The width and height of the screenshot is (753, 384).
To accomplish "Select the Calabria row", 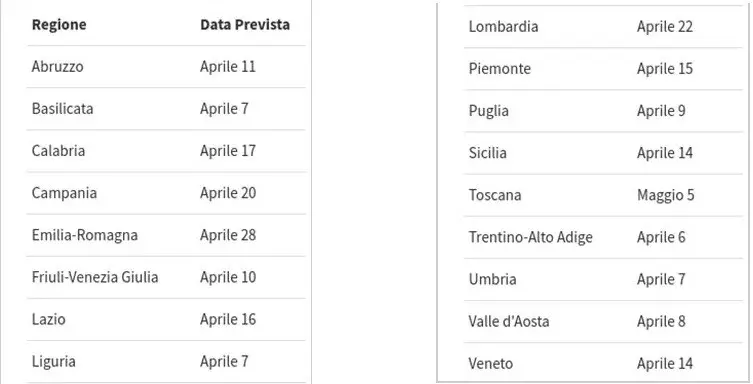I will [166, 151].
